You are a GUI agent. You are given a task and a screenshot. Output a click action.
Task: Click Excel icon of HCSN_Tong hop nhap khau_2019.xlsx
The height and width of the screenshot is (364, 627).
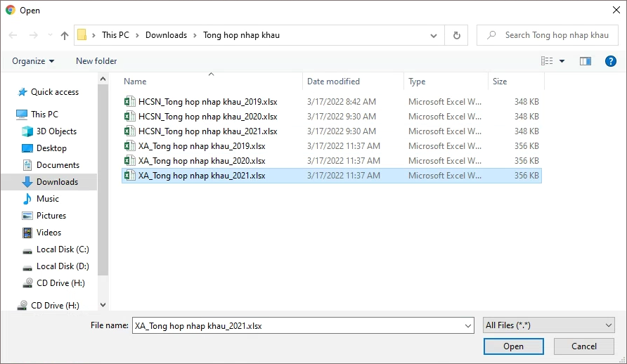[x=129, y=102]
